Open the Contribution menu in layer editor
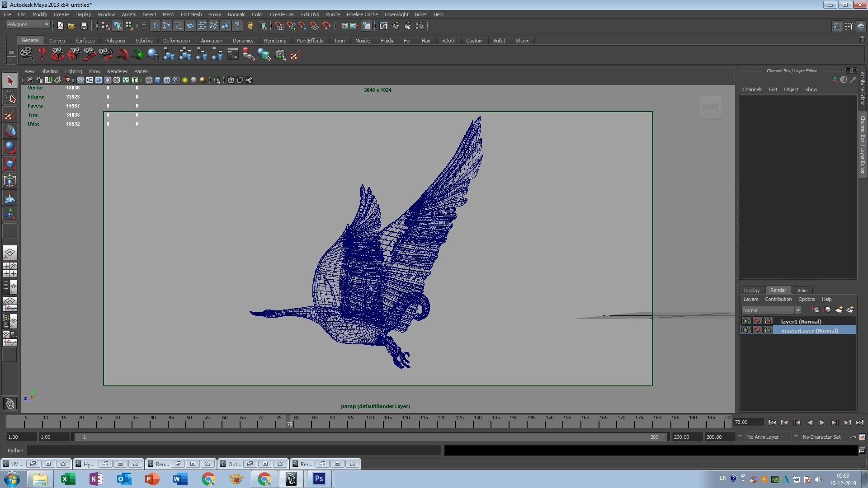Viewport: 868px width, 488px height. (x=778, y=299)
